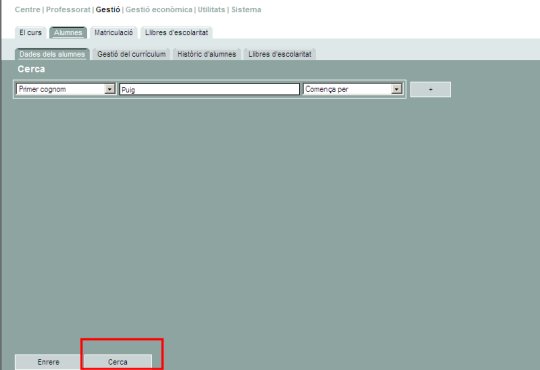Viewport: 540px width, 370px height.
Task: Open the Sistema top menu
Action: (x=246, y=10)
